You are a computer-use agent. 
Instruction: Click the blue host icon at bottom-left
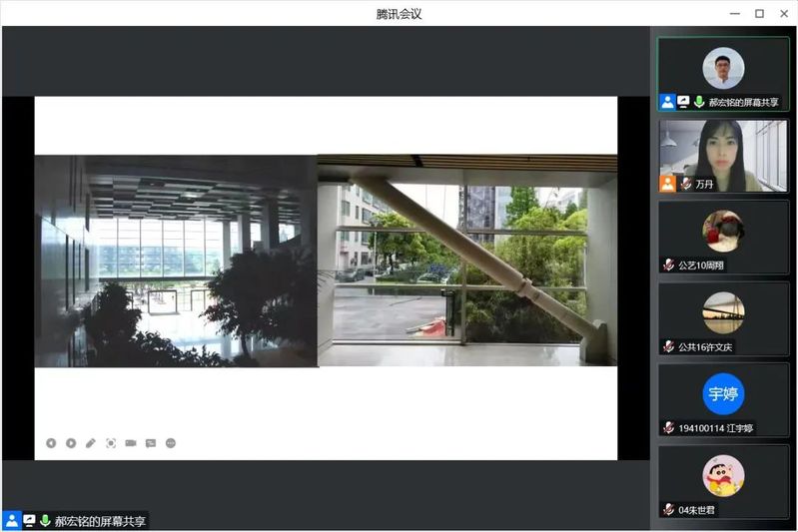pos(12,521)
